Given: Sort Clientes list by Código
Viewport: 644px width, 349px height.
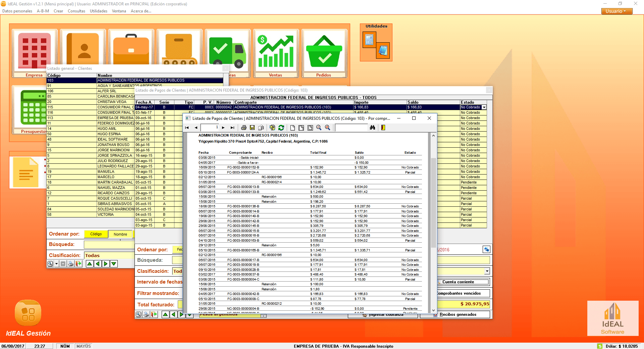Looking at the screenshot, I should coord(96,234).
